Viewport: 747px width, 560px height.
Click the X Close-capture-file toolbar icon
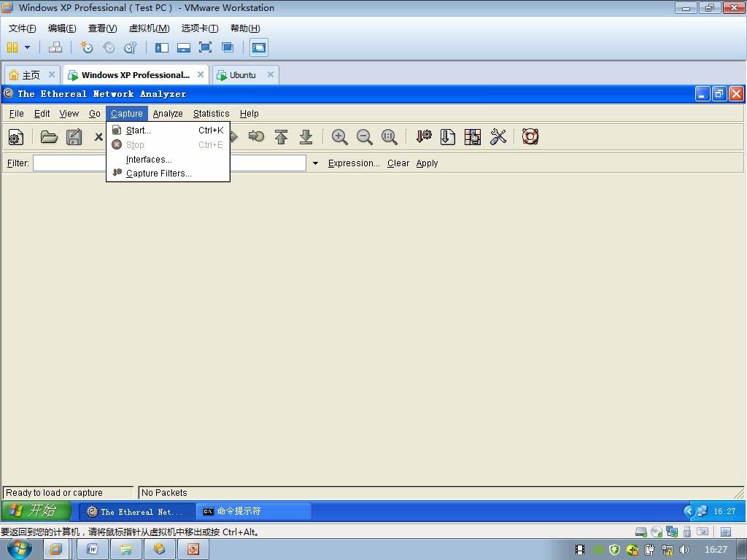pyautogui.click(x=98, y=137)
